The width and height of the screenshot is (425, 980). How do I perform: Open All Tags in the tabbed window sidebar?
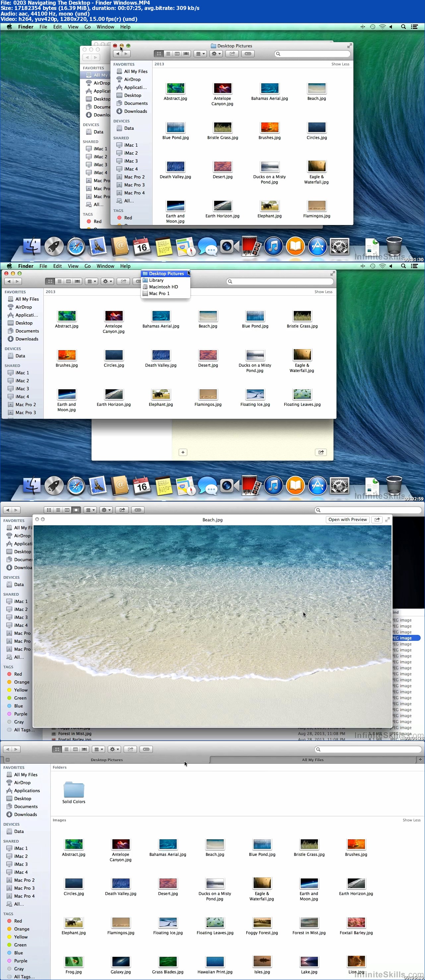click(24, 977)
